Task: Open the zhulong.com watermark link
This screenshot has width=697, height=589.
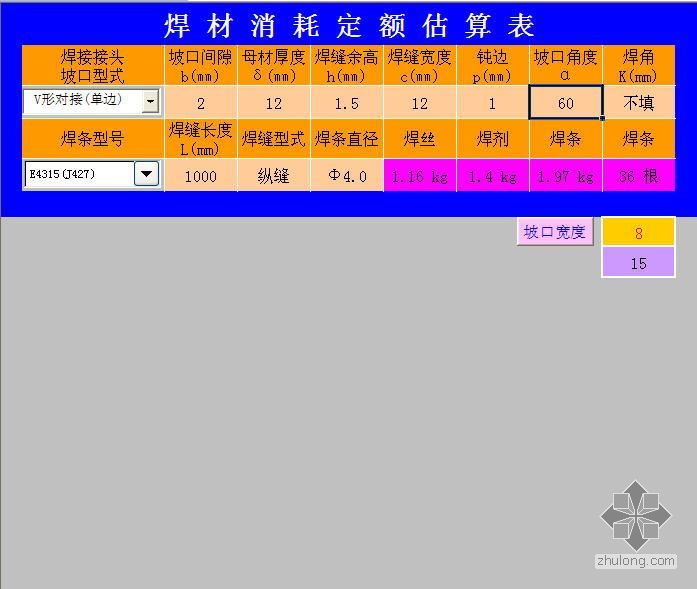Action: point(635,561)
